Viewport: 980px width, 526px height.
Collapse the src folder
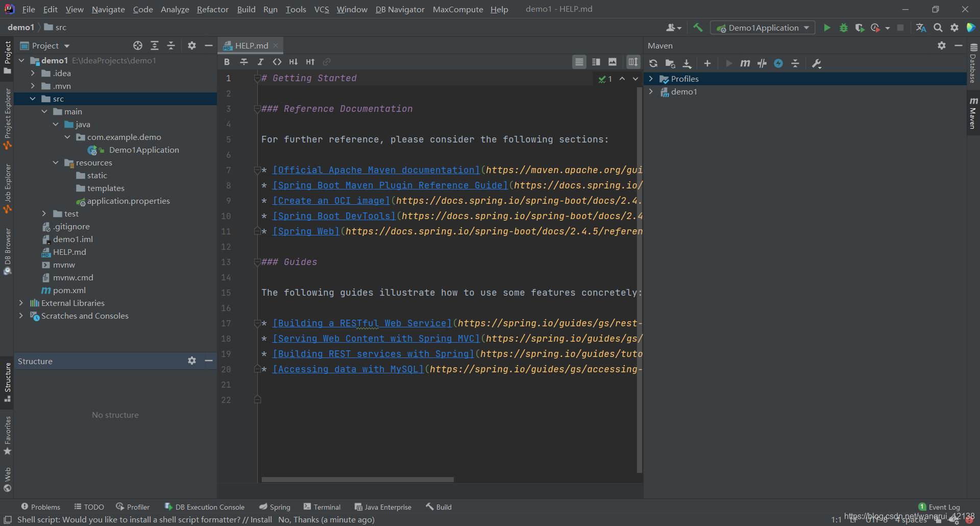click(33, 99)
